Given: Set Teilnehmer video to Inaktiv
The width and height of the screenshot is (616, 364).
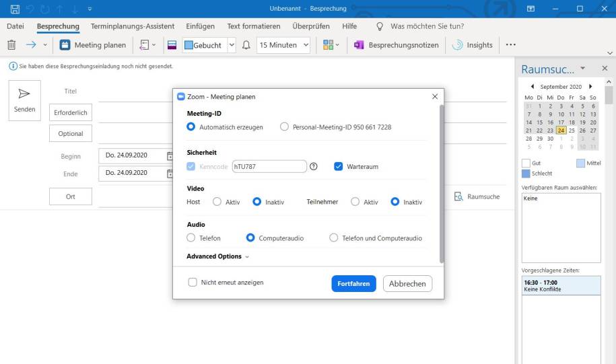Looking at the screenshot, I should pos(395,202).
